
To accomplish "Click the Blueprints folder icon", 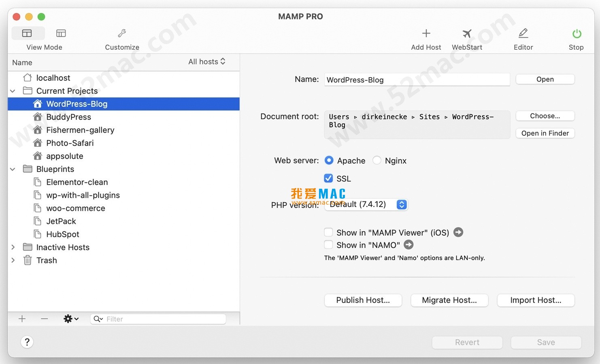I will 28,169.
